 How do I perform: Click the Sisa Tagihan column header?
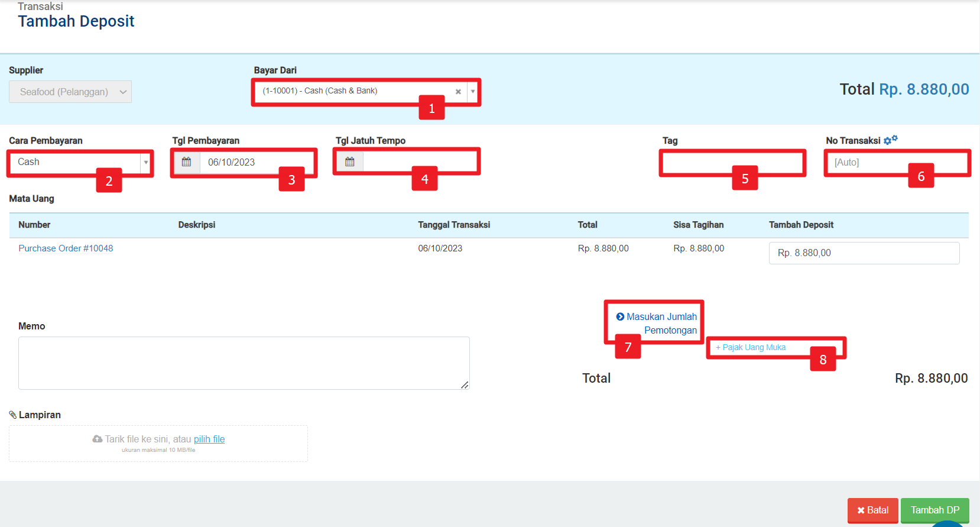click(x=698, y=225)
